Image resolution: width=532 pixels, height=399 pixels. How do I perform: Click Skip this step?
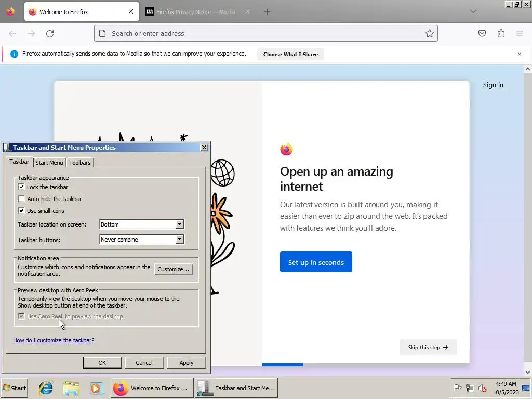pos(428,347)
